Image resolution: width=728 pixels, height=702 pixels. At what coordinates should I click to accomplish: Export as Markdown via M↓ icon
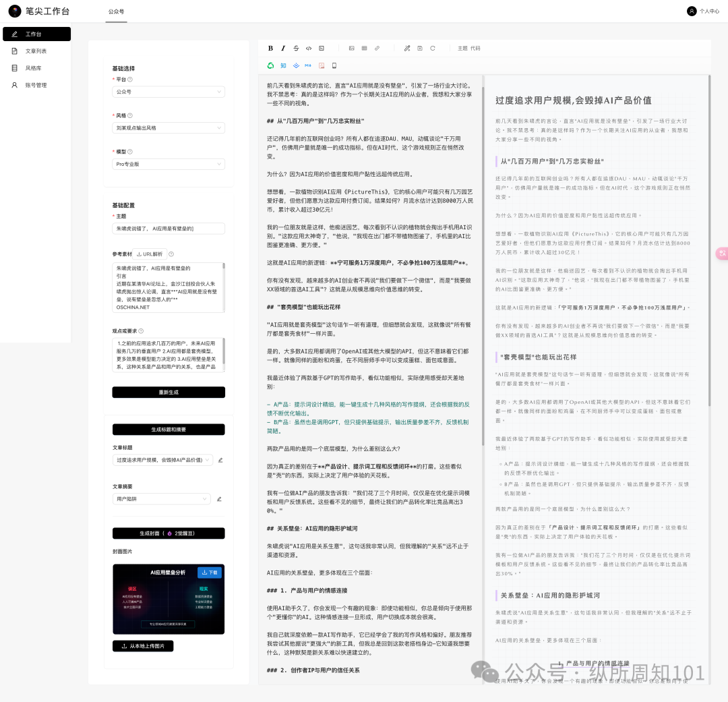click(308, 65)
